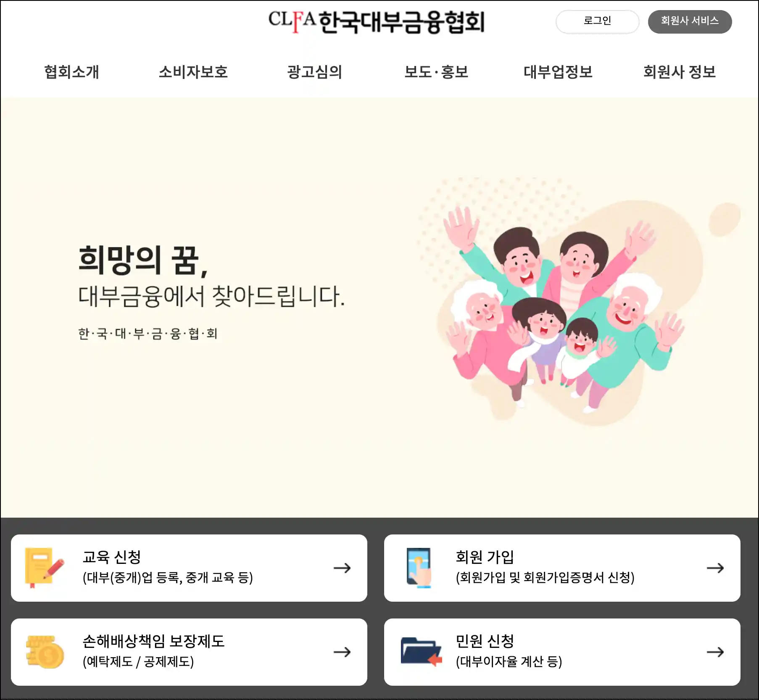This screenshot has height=700, width=759.
Task: Click the CLFA 한국대부금융협회 logo
Action: 377,22
